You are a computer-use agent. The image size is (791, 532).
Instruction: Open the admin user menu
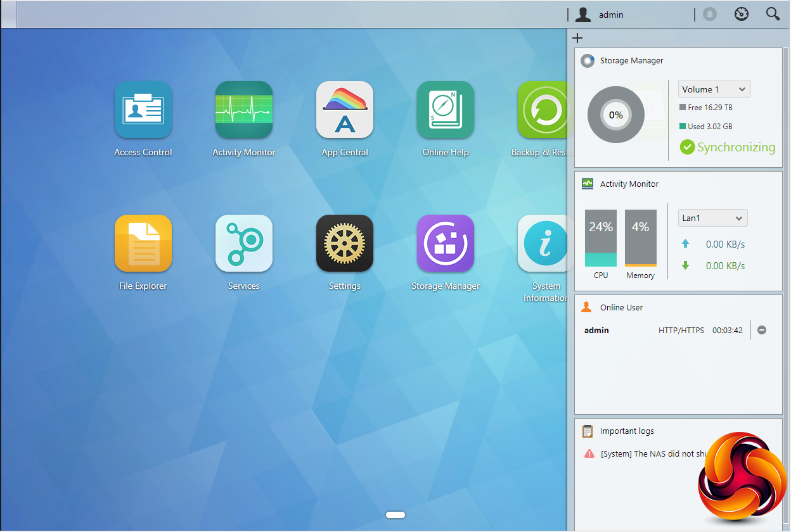pyautogui.click(x=600, y=14)
